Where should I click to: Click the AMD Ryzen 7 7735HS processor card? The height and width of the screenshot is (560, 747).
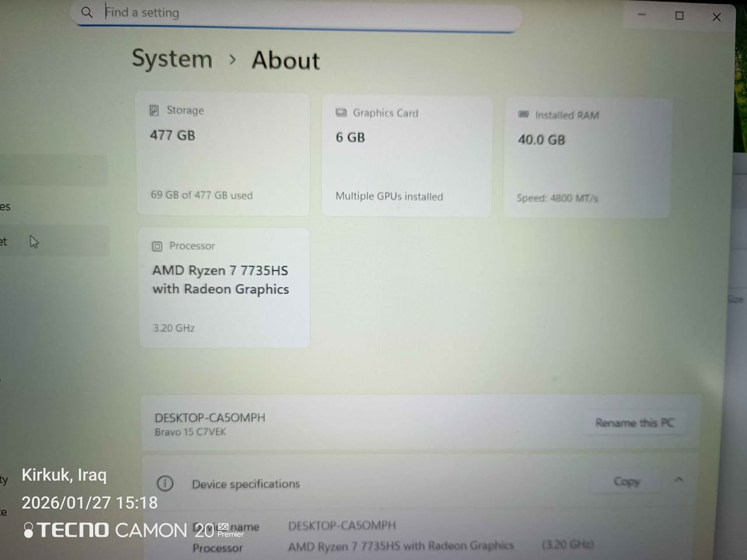point(224,288)
